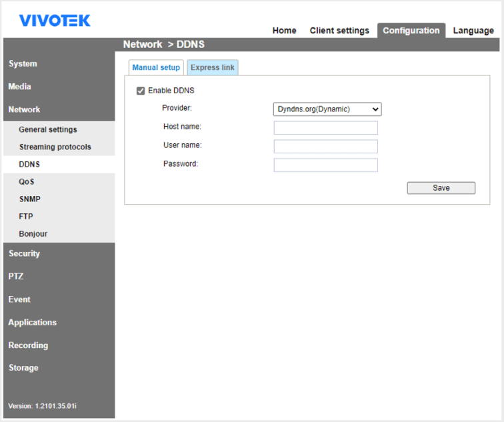Navigate to Streaming protocols
504x422 pixels.
click(x=55, y=147)
